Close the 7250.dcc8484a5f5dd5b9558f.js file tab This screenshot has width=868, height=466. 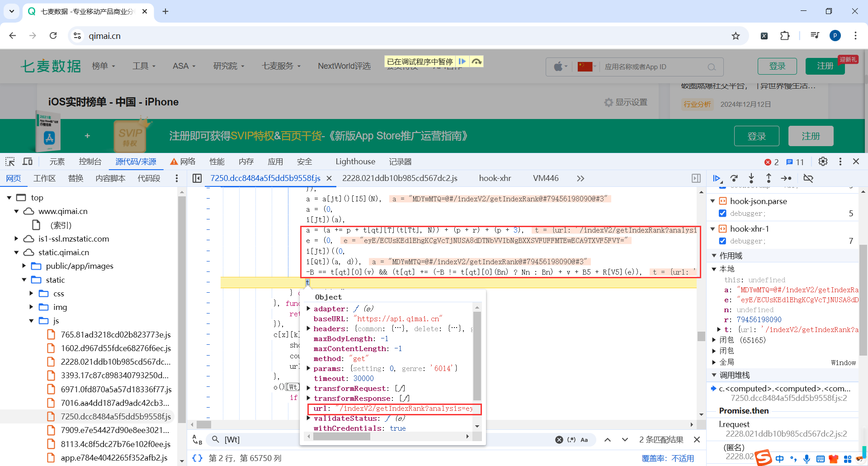pyautogui.click(x=329, y=178)
